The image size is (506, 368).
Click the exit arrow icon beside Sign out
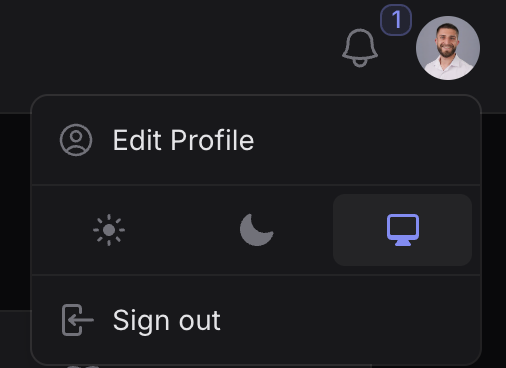[x=78, y=320]
